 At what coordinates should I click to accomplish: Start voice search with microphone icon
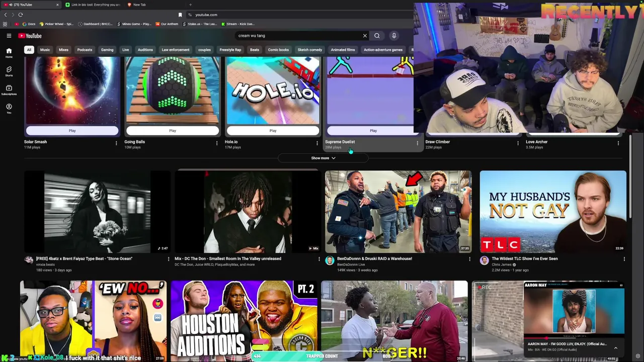click(394, 36)
